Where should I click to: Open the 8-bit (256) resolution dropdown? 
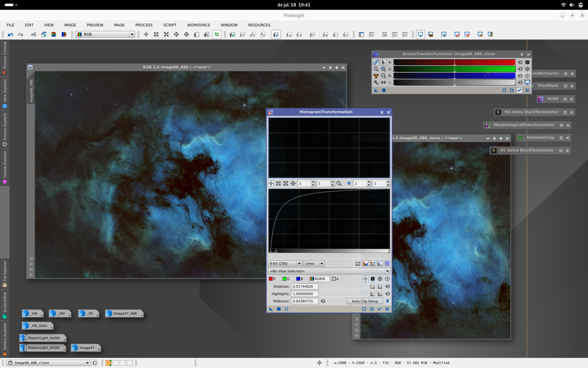tap(285, 263)
